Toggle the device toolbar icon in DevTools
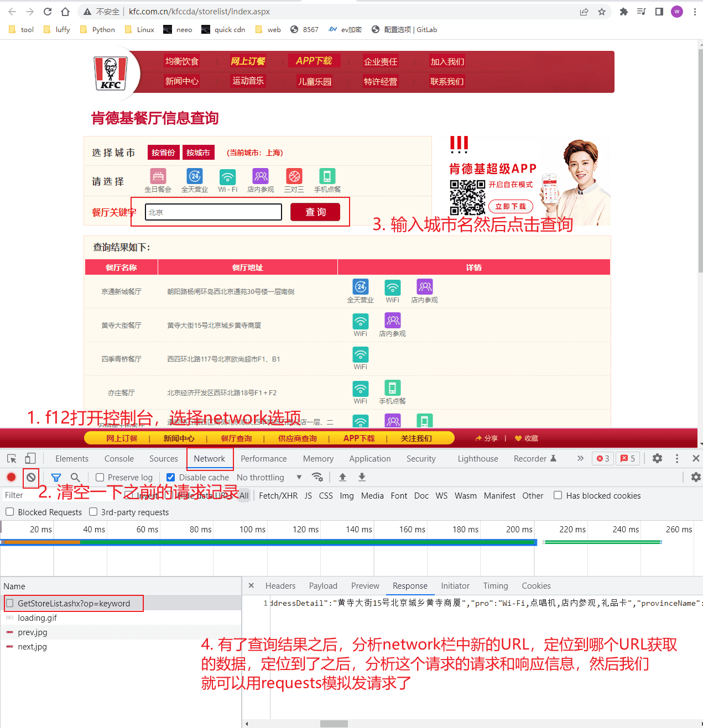 click(30, 459)
